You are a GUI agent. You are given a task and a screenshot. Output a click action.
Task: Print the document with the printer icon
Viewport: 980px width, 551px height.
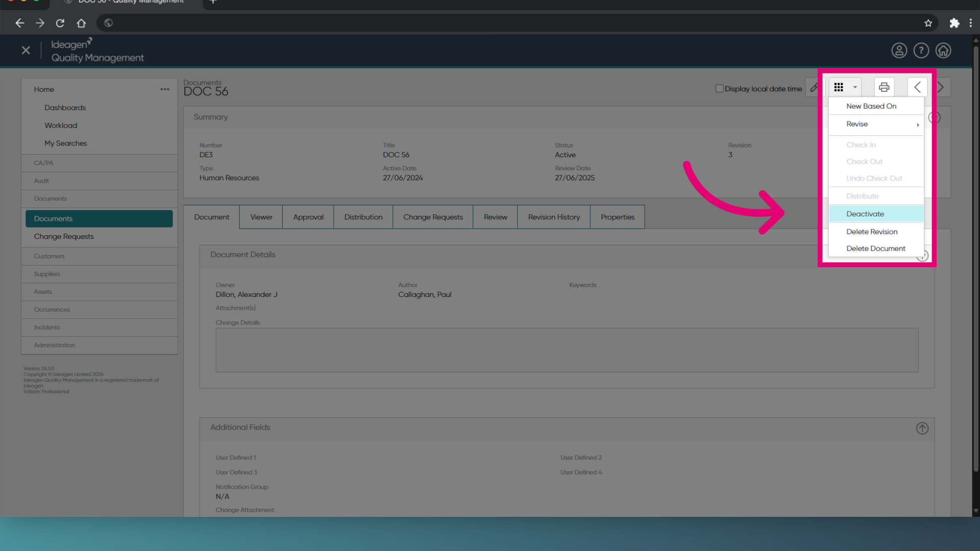[884, 87]
